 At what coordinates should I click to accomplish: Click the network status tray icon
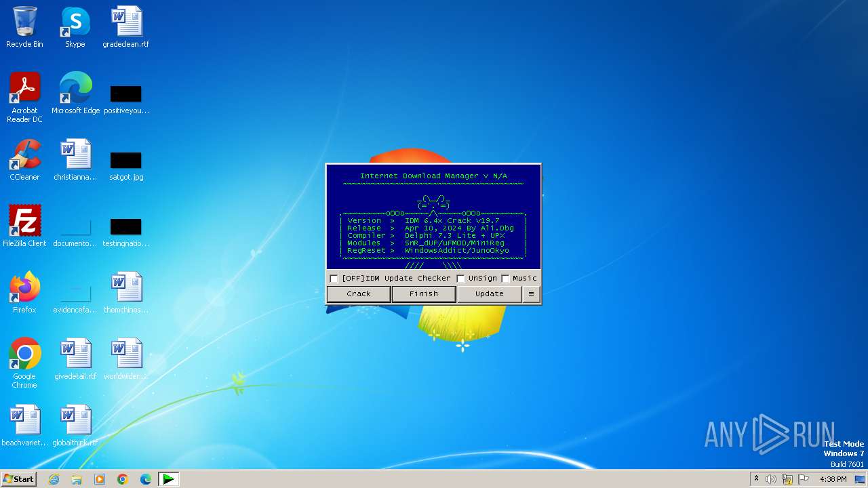pos(787,479)
